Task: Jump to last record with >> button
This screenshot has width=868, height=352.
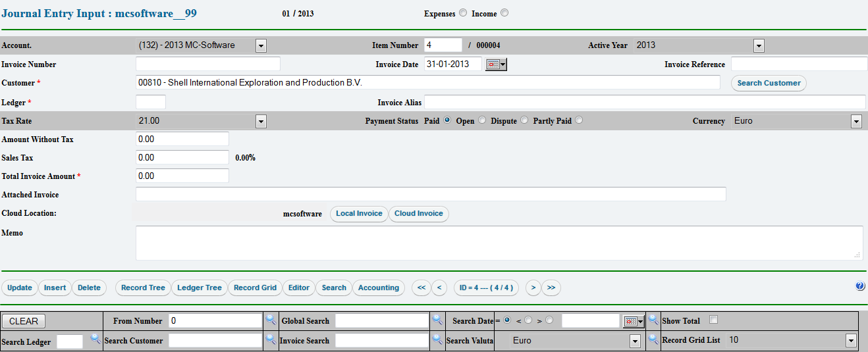Action: 551,288
